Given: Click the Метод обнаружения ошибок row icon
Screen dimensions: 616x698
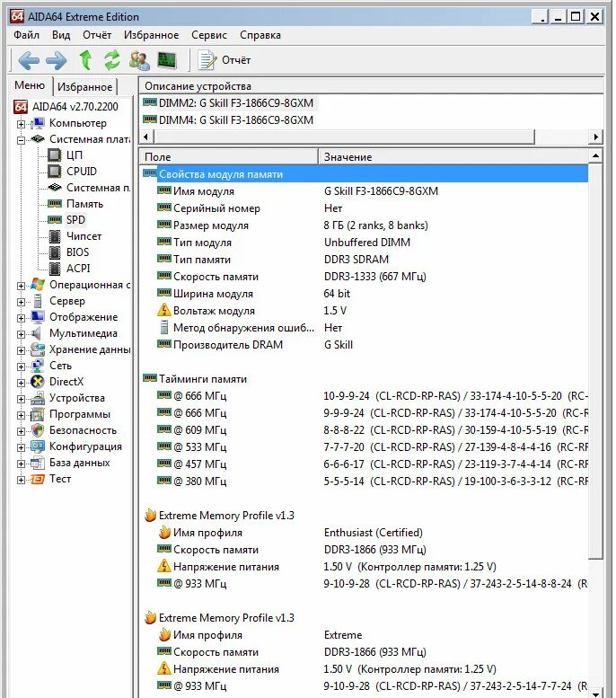Looking at the screenshot, I should [x=164, y=328].
